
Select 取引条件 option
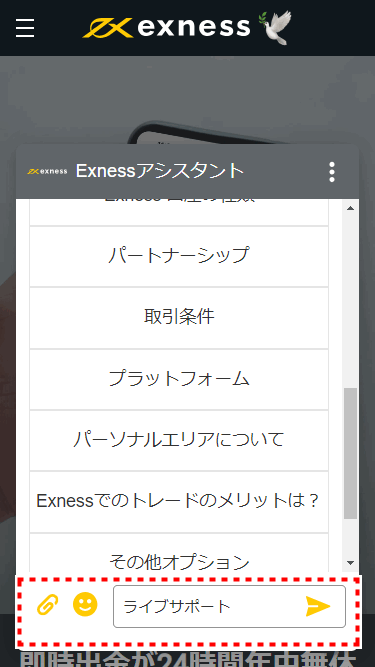point(179,318)
